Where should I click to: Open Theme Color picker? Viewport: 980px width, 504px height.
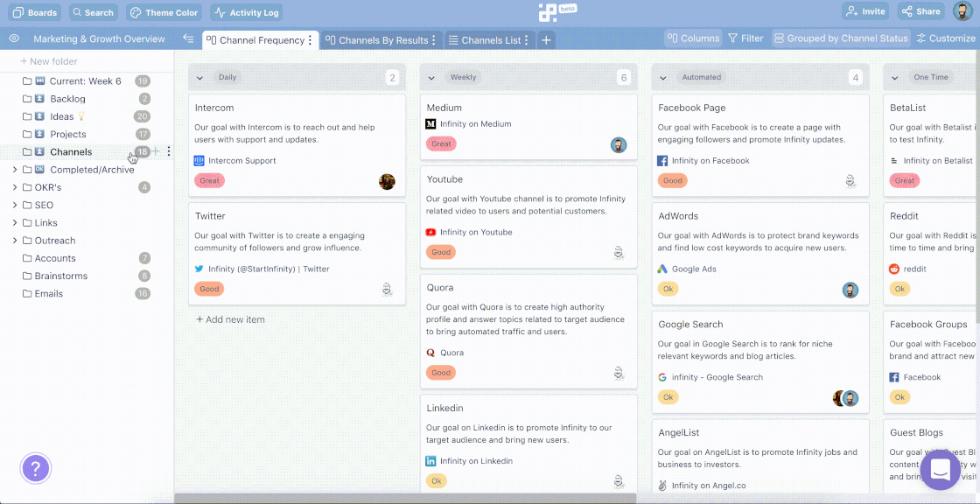[164, 12]
